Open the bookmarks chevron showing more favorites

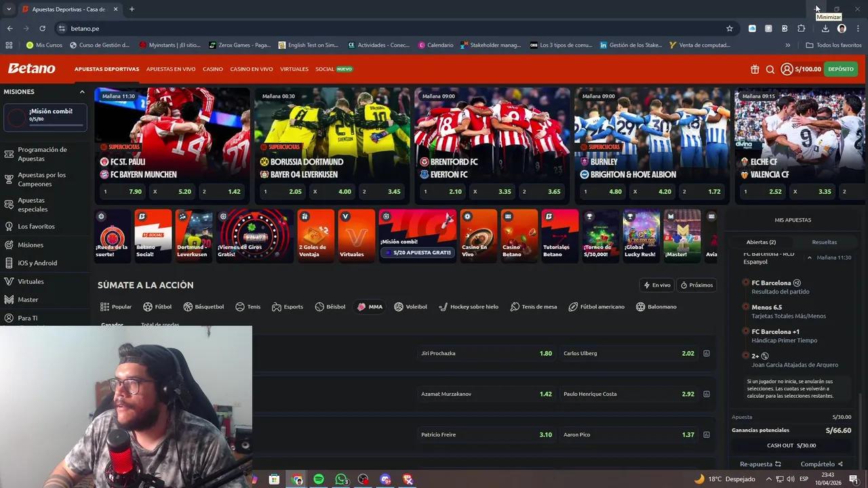pos(788,45)
